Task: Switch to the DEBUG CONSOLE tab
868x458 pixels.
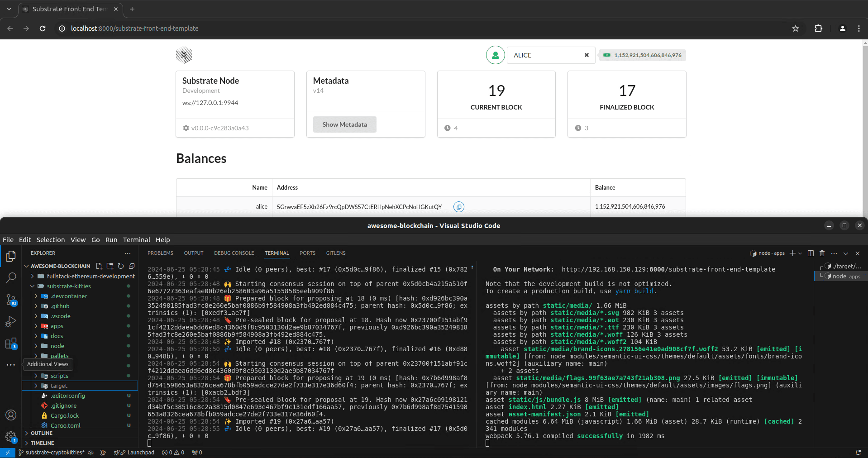Action: [x=234, y=253]
